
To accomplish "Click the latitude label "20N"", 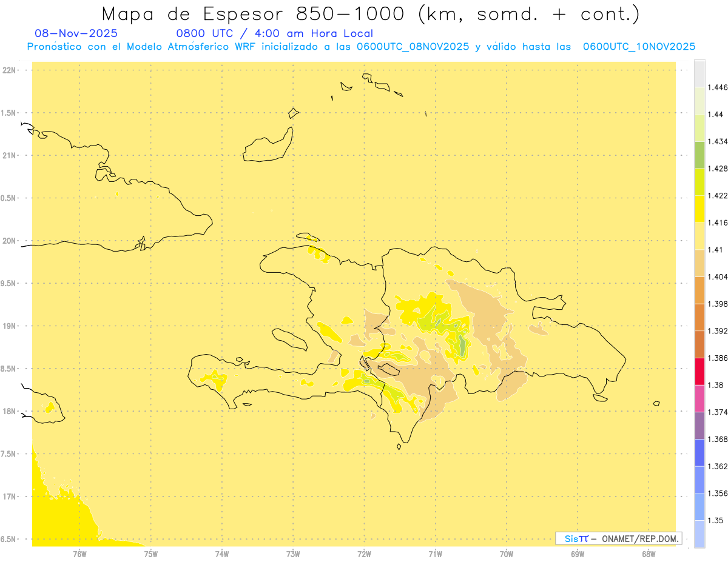I will (8, 241).
